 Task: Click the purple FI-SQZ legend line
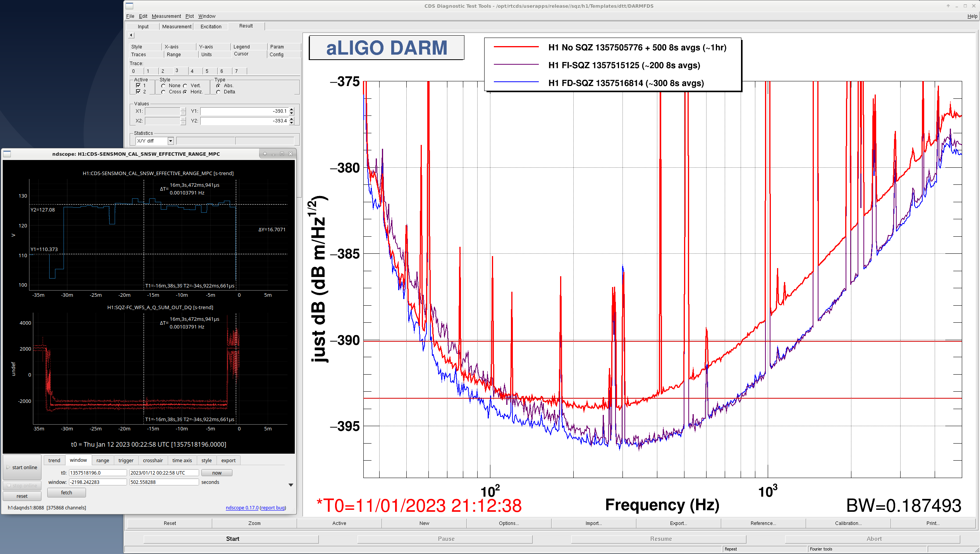(x=516, y=65)
